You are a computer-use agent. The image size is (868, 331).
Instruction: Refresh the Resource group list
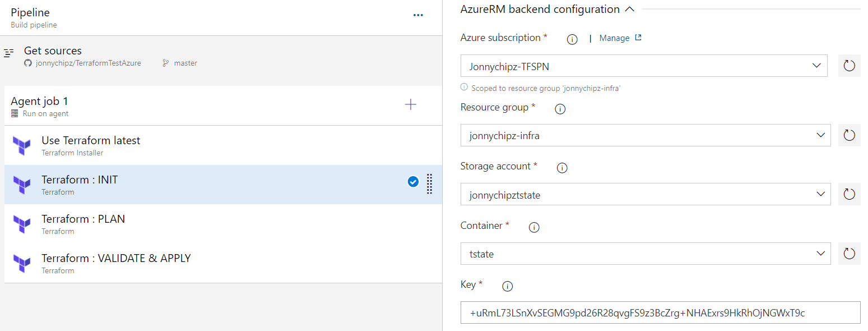849,135
